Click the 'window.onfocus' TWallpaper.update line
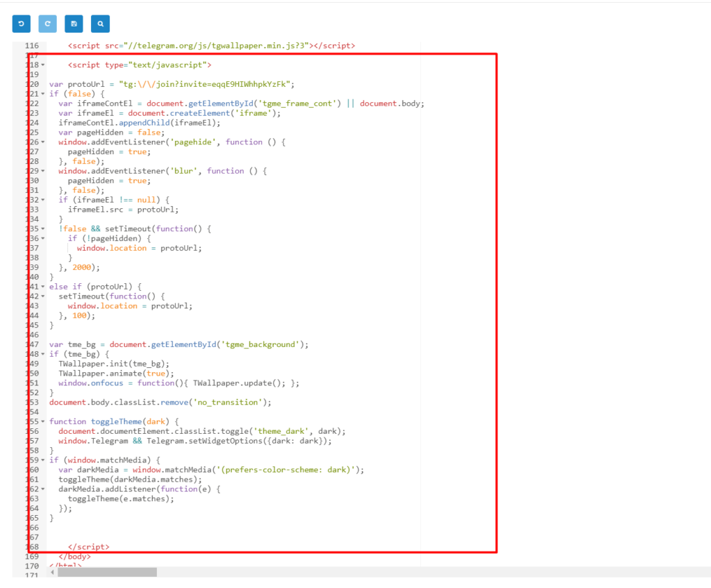This screenshot has height=588, width=711. tap(178, 383)
